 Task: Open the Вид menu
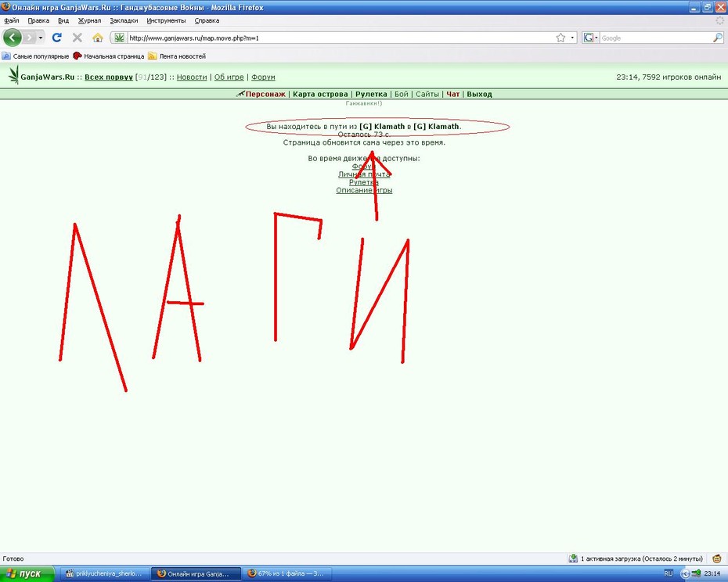(x=63, y=20)
